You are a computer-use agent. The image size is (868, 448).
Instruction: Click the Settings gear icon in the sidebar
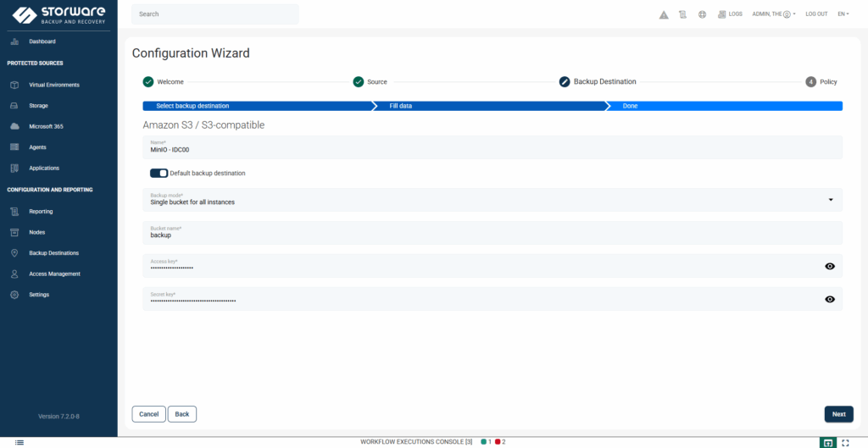click(x=14, y=295)
